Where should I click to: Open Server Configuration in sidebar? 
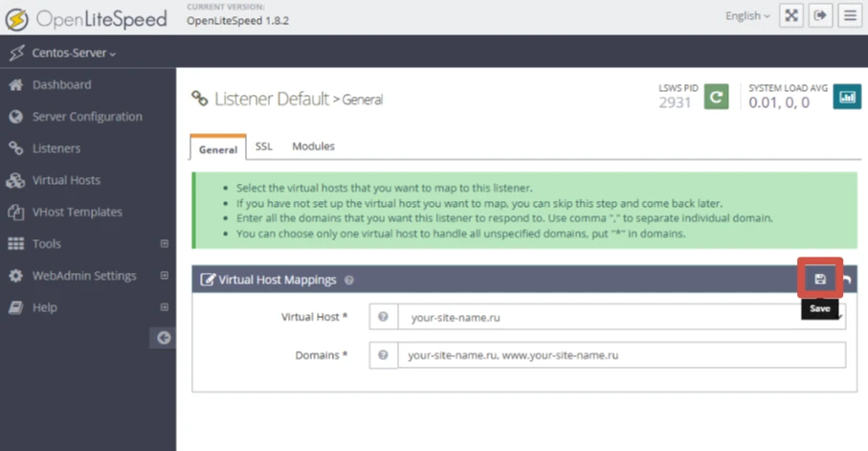click(88, 117)
